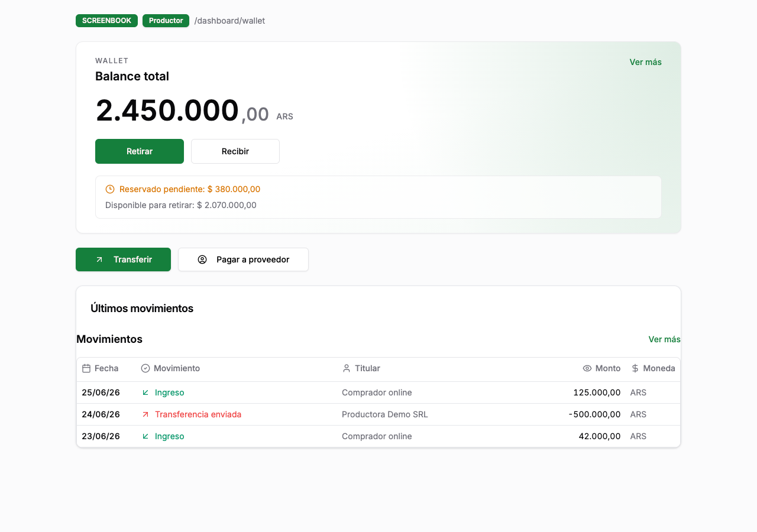This screenshot has height=532, width=757.
Task: Click the Movimiento column header
Action: [170, 368]
